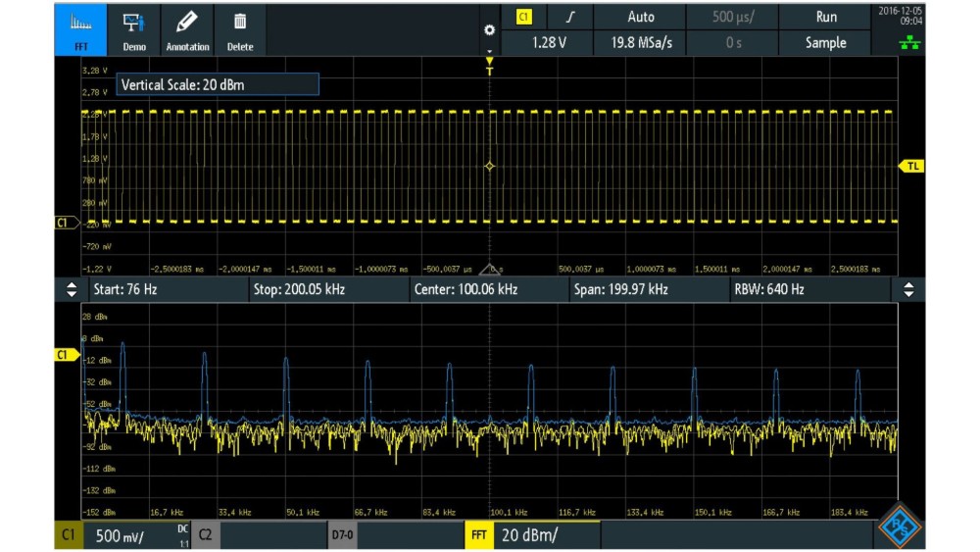Click the 16.7 kHz axis label

point(167,513)
